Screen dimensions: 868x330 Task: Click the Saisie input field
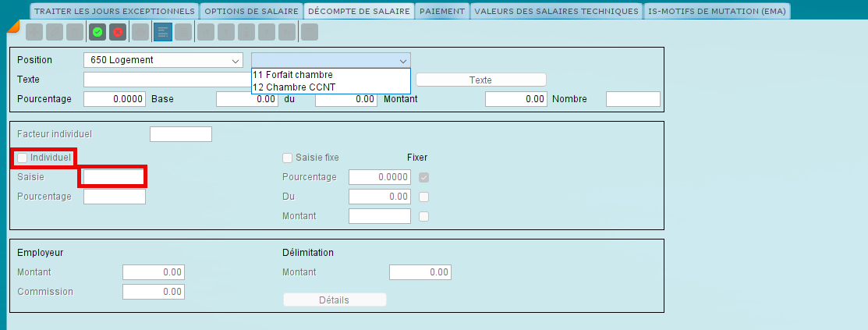tap(115, 177)
